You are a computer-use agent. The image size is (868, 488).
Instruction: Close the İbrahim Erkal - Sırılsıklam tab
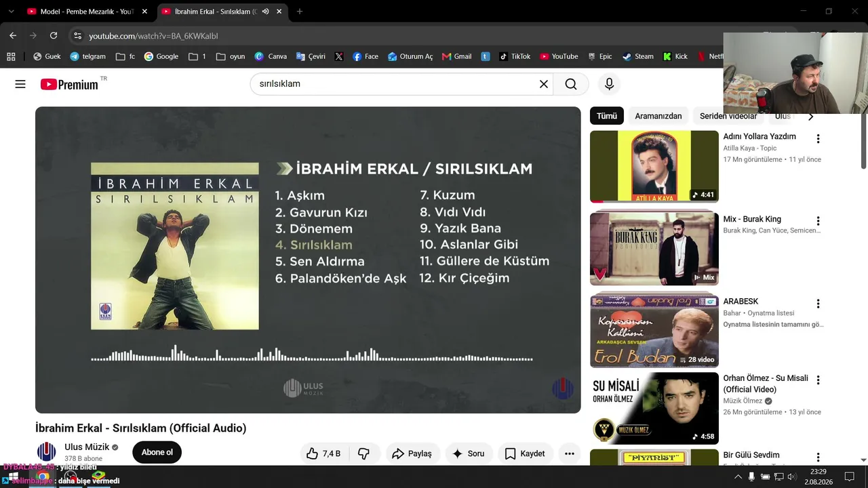coord(279,12)
